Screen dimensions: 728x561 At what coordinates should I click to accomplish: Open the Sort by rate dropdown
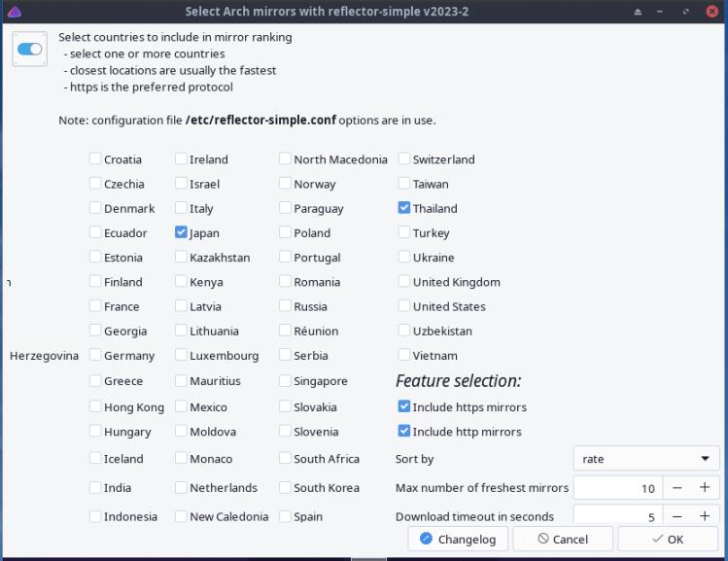click(x=645, y=459)
